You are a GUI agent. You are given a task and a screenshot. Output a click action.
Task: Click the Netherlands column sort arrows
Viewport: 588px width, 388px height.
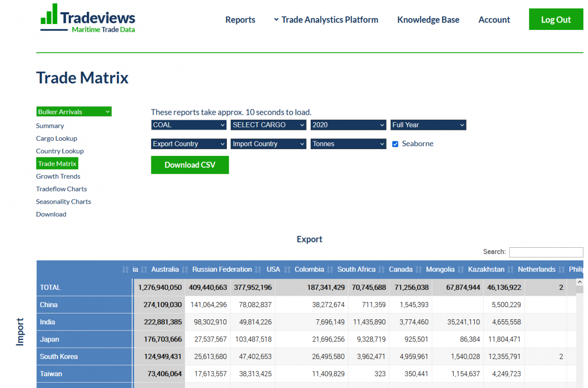coord(562,269)
